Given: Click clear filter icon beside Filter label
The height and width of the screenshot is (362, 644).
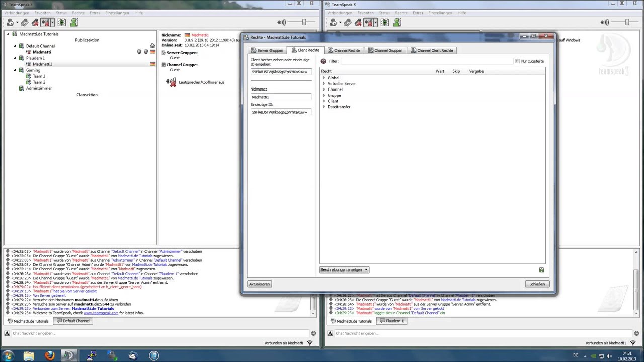Looking at the screenshot, I should tap(324, 61).
